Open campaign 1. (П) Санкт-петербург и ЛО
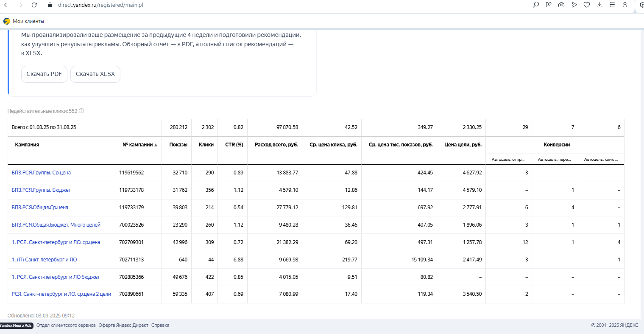Viewport: 644px width, 334px height. pyautogui.click(x=44, y=260)
